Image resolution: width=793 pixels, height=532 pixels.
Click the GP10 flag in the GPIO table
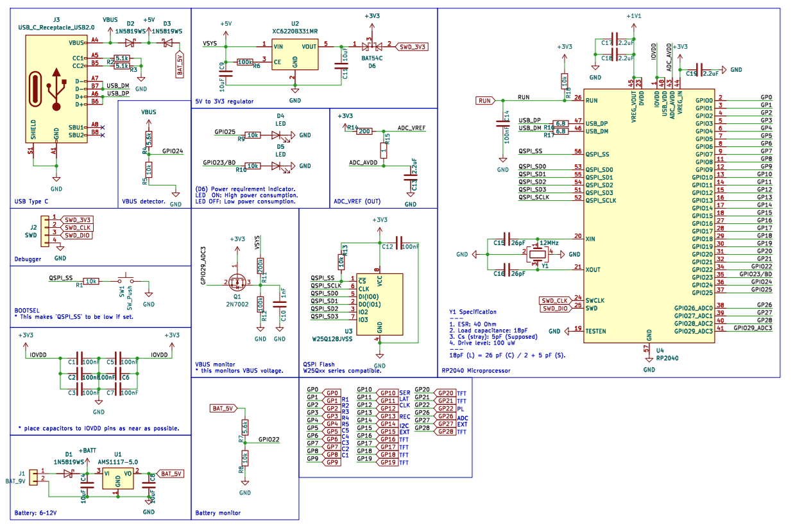387,393
